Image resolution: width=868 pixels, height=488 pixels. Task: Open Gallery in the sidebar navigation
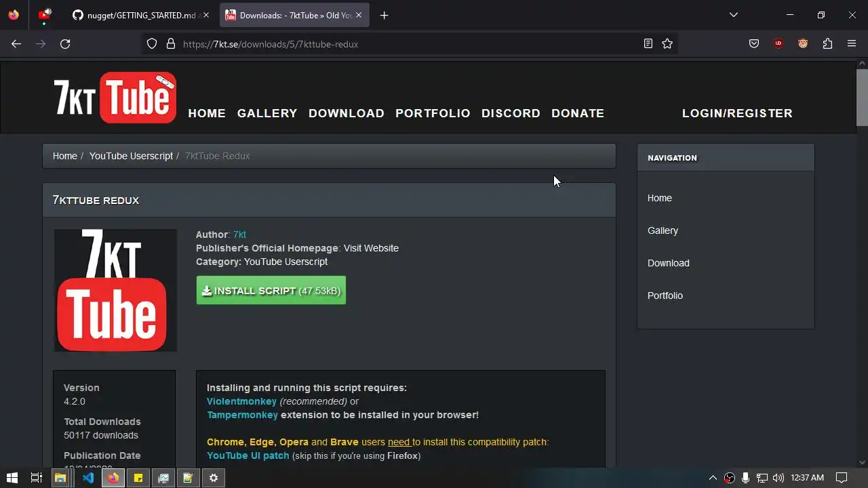(x=663, y=230)
